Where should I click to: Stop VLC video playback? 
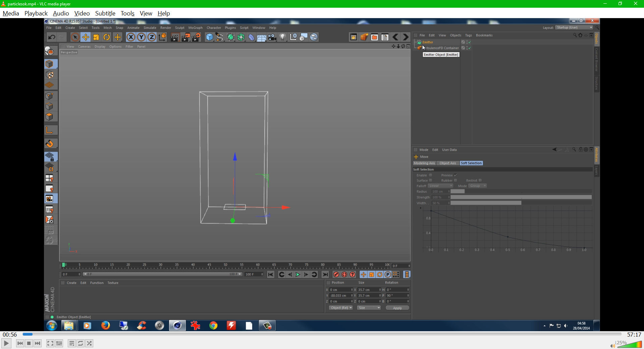coord(29,343)
